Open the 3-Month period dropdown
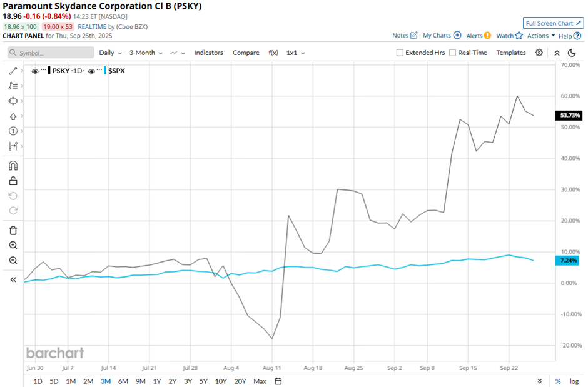The width and height of the screenshot is (588, 387). pos(146,53)
